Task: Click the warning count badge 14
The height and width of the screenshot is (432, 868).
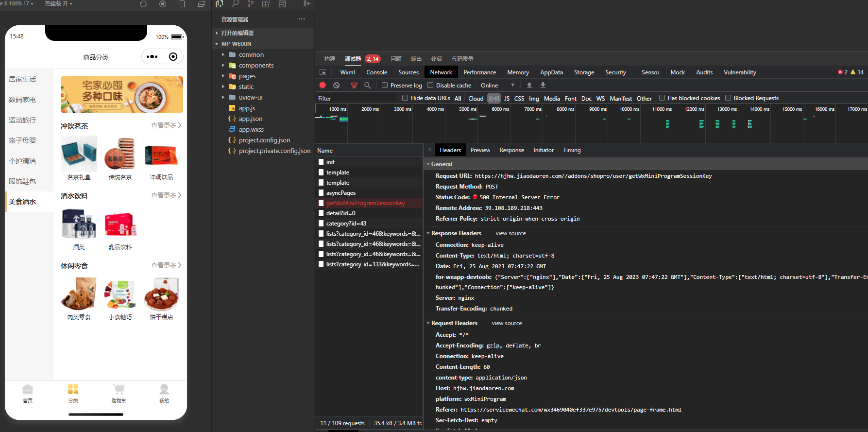Action: [x=857, y=72]
